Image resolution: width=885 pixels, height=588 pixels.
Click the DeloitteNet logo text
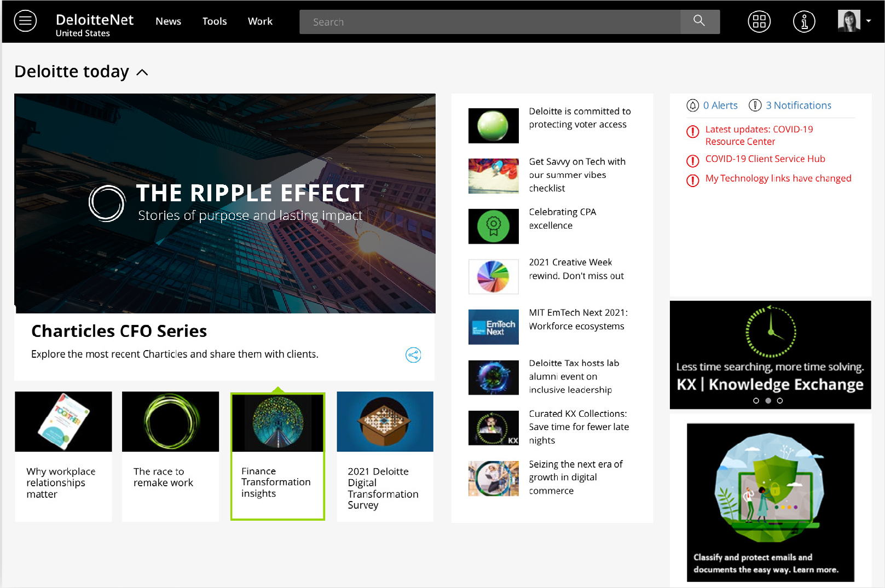pos(95,20)
